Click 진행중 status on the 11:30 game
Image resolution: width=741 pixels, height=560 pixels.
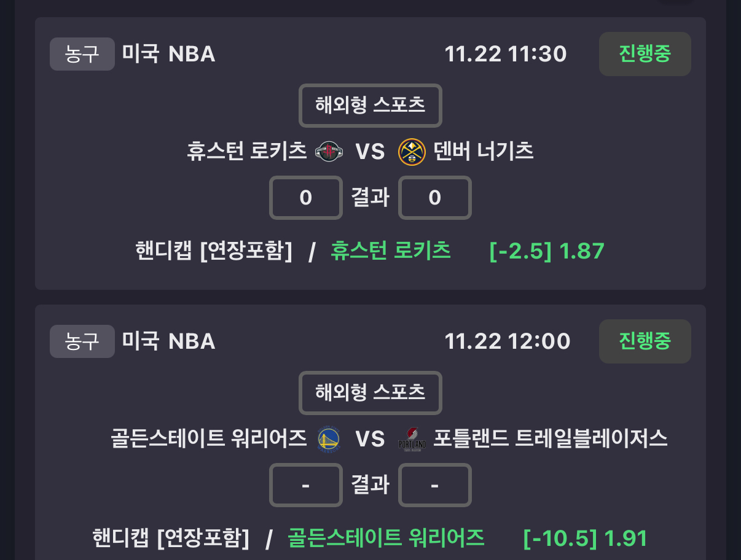tap(645, 54)
